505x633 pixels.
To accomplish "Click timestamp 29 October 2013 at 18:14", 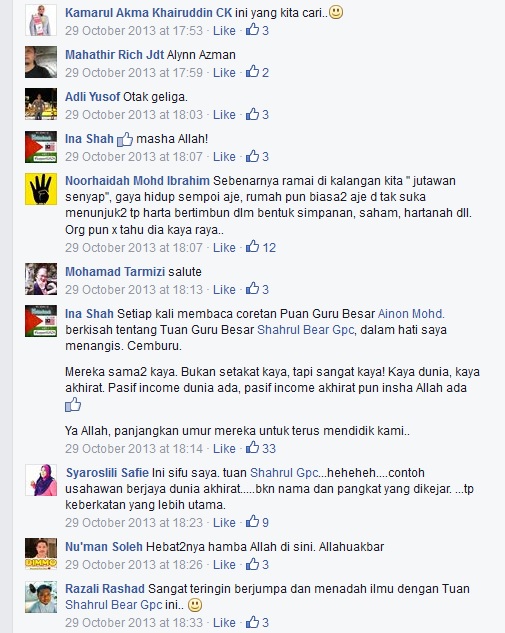I will click(x=134, y=449).
